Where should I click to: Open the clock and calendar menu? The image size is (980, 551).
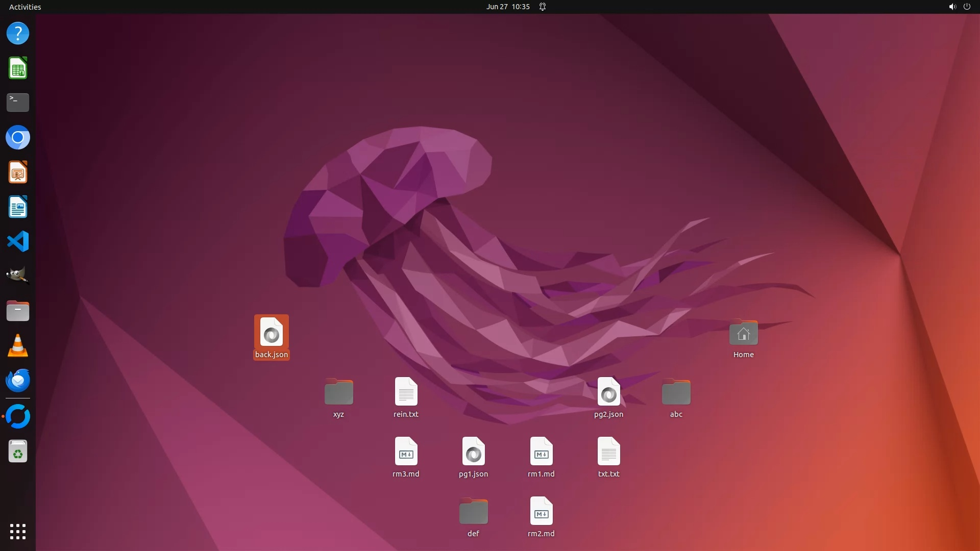[507, 7]
